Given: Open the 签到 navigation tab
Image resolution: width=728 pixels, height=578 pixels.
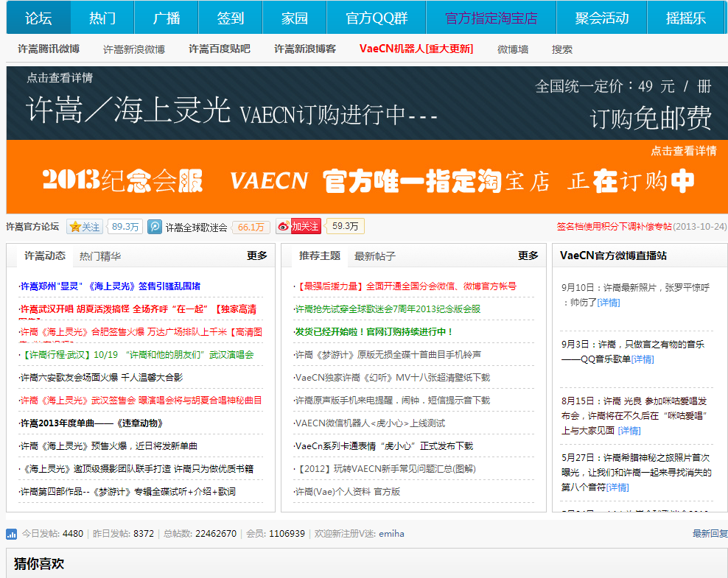Looking at the screenshot, I should 231,18.
